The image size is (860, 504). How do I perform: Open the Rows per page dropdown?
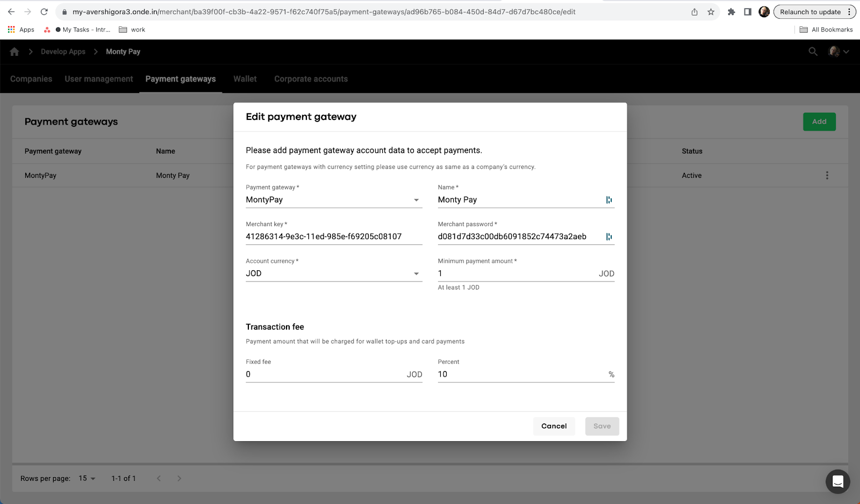coord(87,478)
